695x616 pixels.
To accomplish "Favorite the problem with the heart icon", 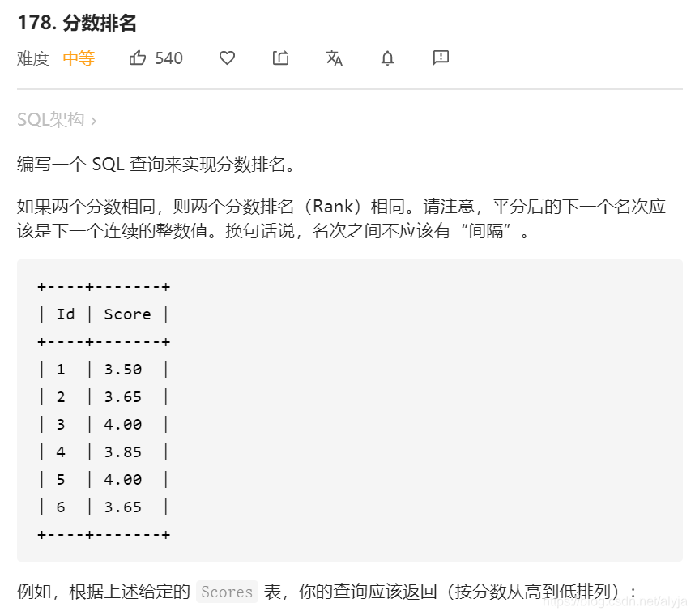I will click(x=227, y=58).
